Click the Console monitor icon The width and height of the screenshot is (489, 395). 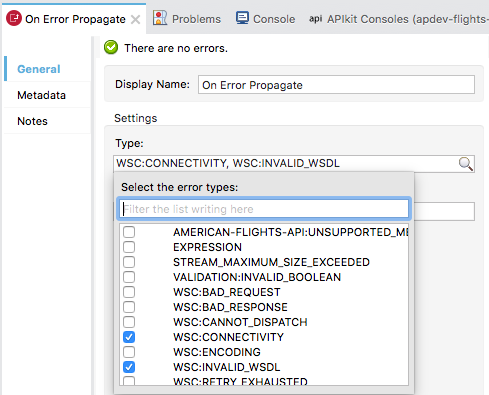pos(242,18)
